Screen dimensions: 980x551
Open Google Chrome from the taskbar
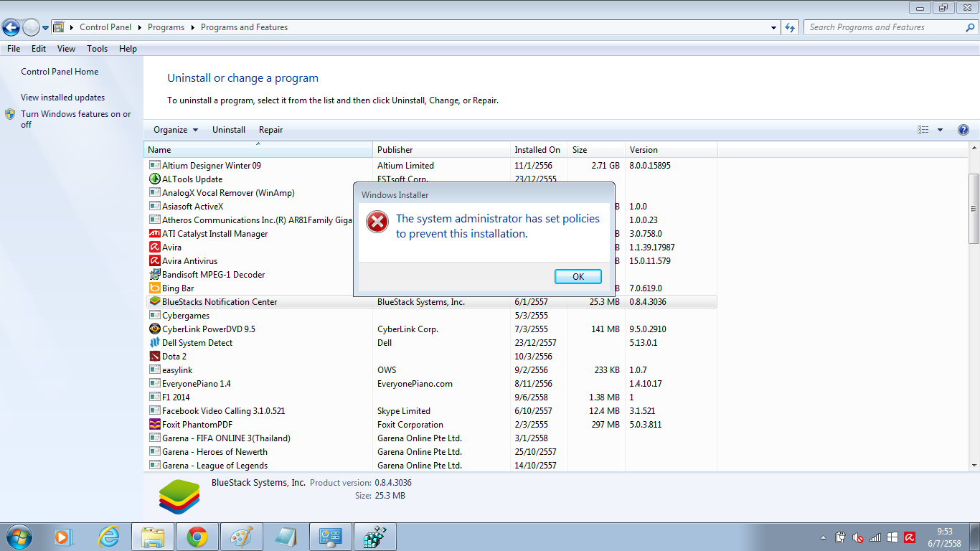coord(197,537)
